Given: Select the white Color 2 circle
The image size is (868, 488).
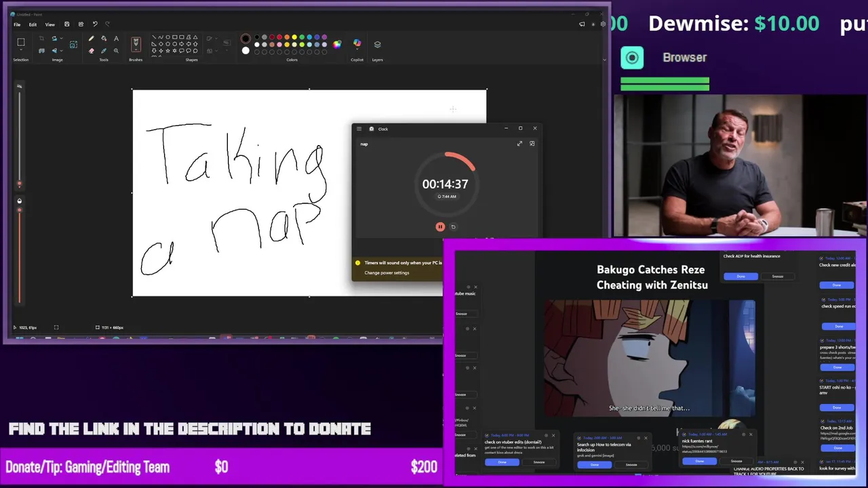Looking at the screenshot, I should (245, 51).
